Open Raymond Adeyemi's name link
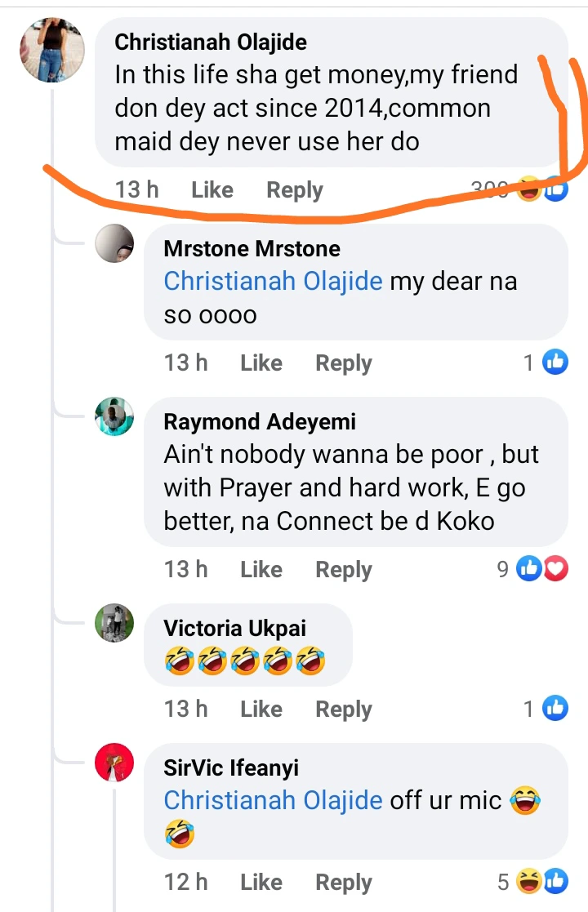Screen dimensions: 588x912 click(x=260, y=422)
